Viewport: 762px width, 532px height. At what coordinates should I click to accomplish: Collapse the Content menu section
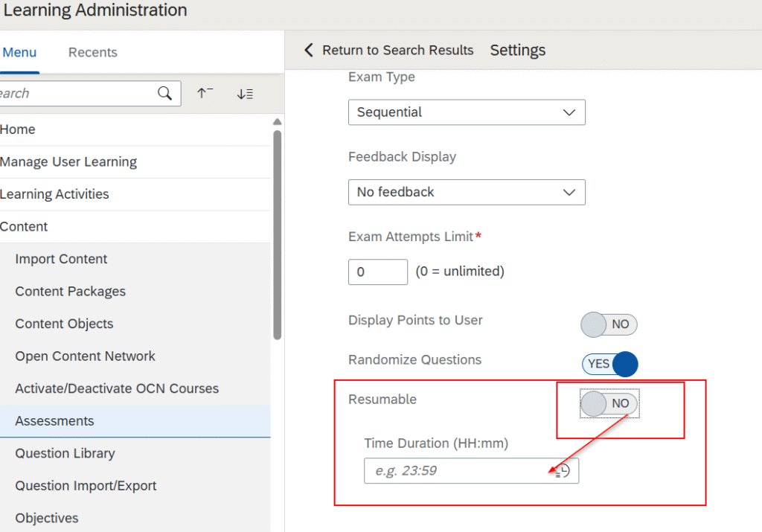24,227
